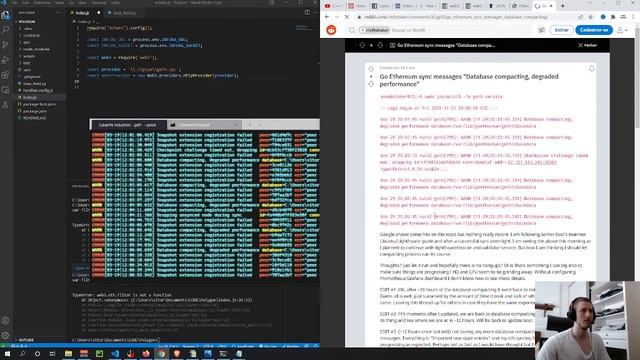This screenshot has width=640, height=360.
Task: Click the Cadastrar-se sign up button
Action: [594, 30]
